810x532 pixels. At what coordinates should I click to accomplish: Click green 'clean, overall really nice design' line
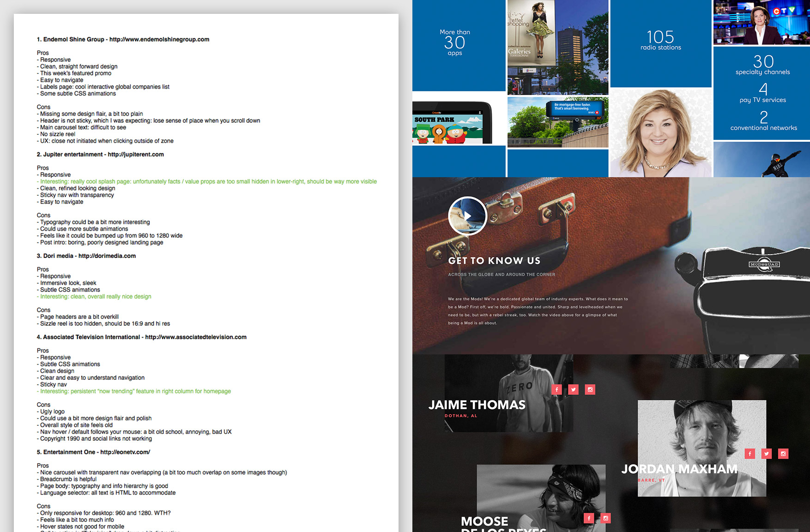click(x=94, y=297)
